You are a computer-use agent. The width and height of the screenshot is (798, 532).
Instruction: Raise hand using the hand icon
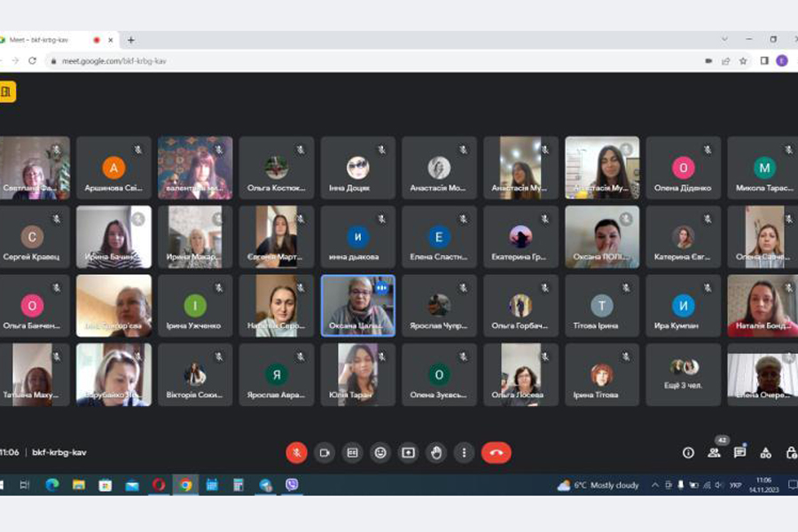pos(436,452)
